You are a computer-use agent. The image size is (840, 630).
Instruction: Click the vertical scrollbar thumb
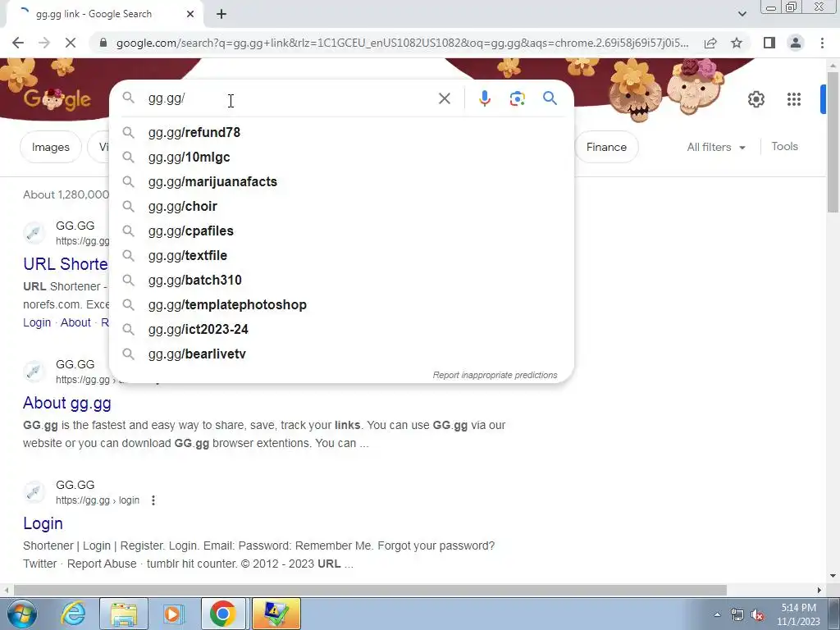pos(833,142)
